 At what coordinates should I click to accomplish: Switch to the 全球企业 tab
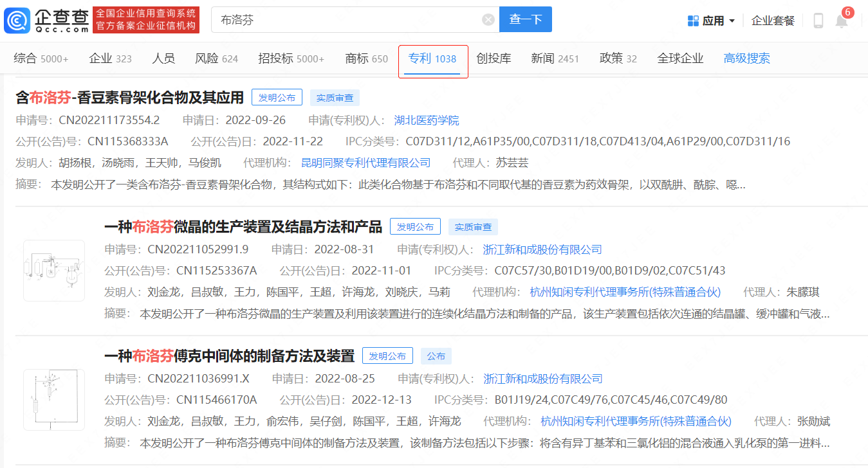[x=680, y=59]
